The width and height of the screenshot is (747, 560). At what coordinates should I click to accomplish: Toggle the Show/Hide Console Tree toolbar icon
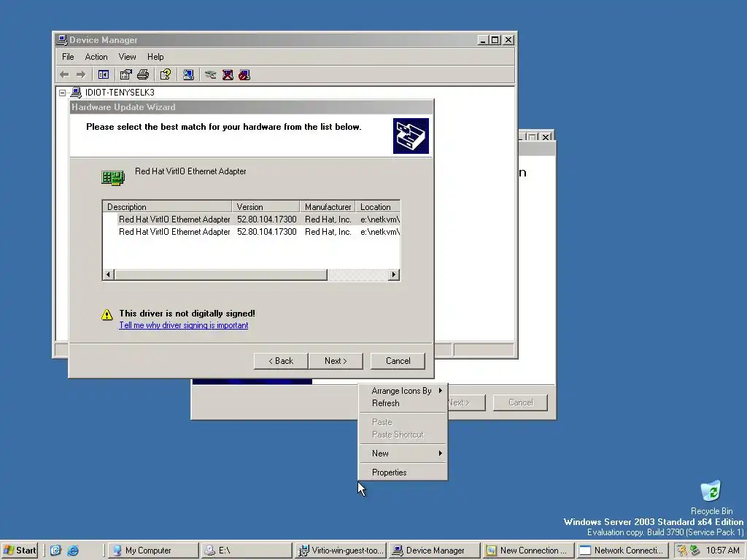coord(104,75)
